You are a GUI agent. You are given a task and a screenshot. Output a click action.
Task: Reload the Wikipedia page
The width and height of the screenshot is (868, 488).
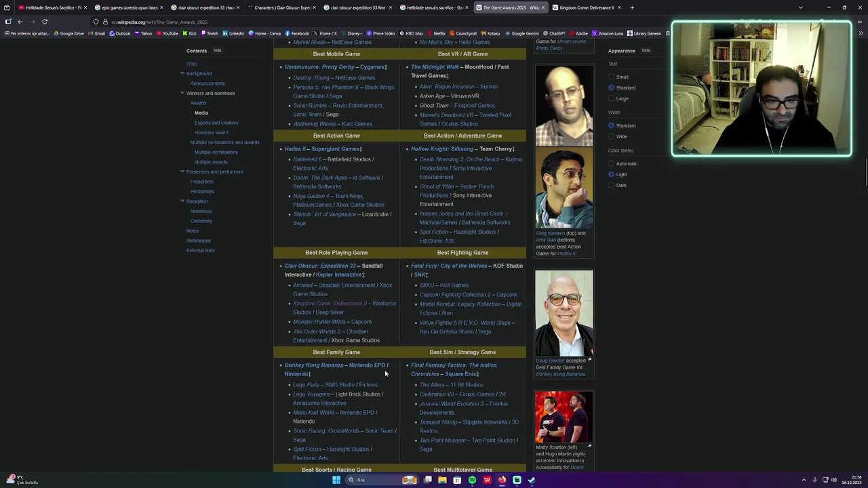pos(45,22)
